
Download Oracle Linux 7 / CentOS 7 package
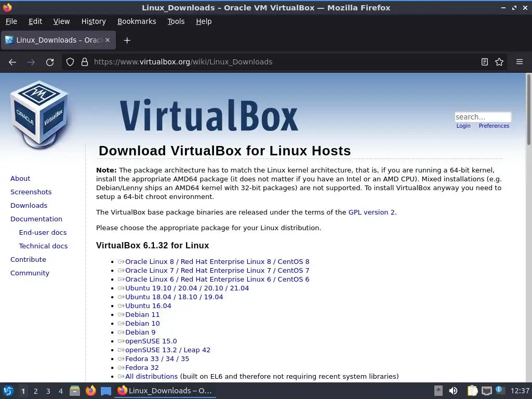[x=217, y=270]
